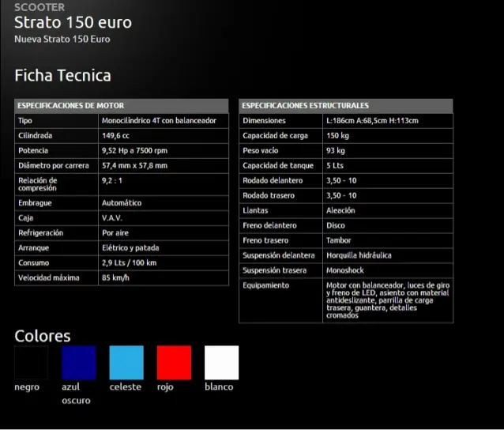Click the 'Disco' value

click(x=336, y=225)
